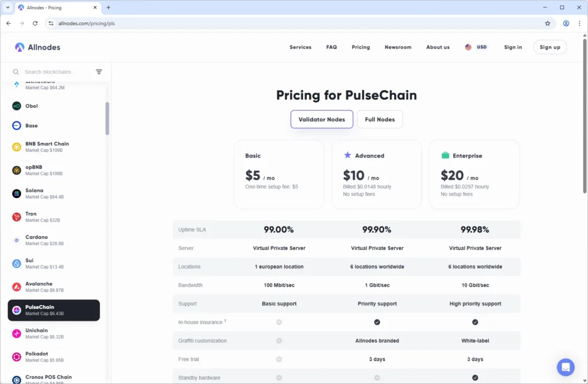Click the Sign up button

coord(550,47)
